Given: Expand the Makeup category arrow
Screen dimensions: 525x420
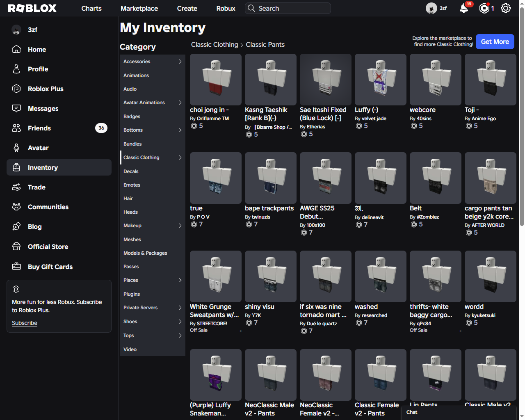Looking at the screenshot, I should pyautogui.click(x=180, y=226).
